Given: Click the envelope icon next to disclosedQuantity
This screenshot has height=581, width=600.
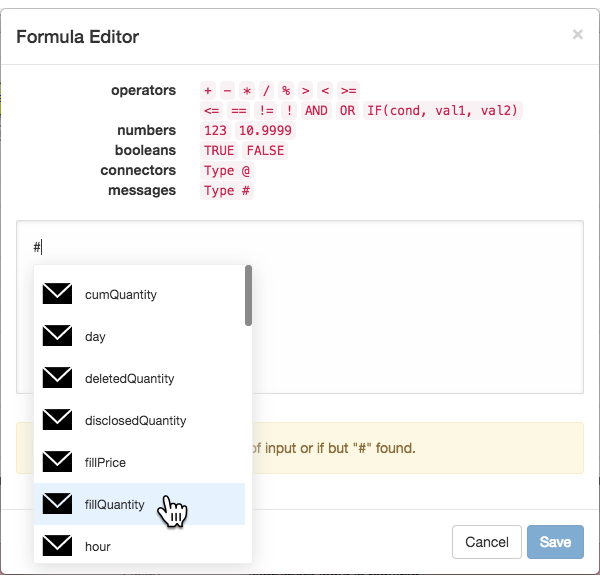Looking at the screenshot, I should pyautogui.click(x=57, y=420).
